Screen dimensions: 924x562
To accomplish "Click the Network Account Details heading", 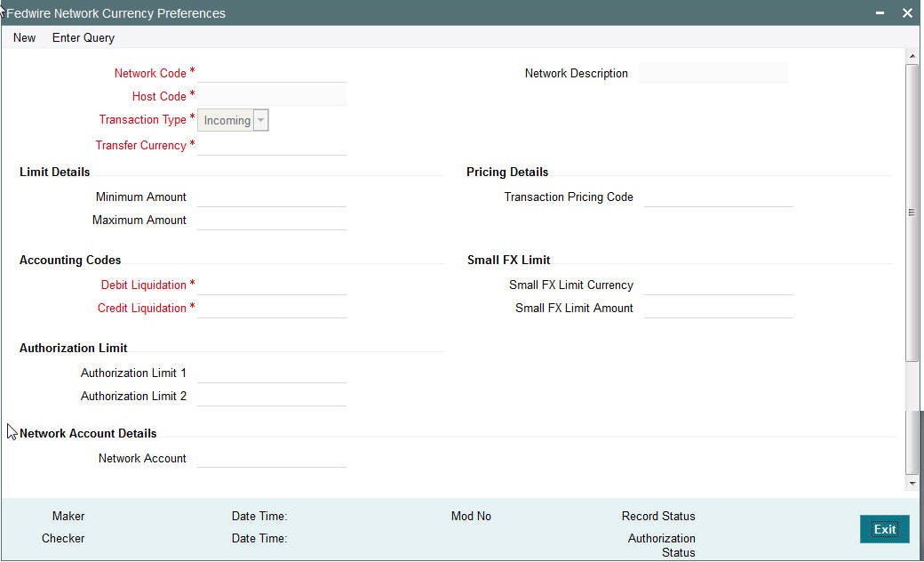I will (88, 433).
